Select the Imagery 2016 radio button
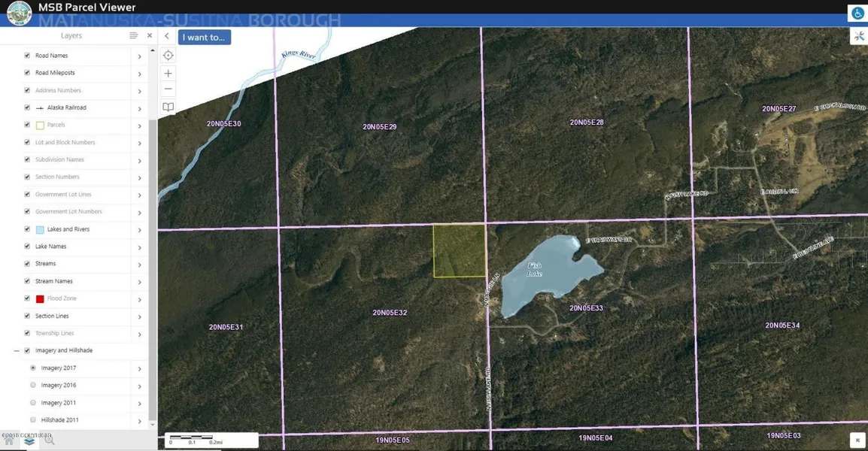868x451 pixels. click(x=33, y=385)
